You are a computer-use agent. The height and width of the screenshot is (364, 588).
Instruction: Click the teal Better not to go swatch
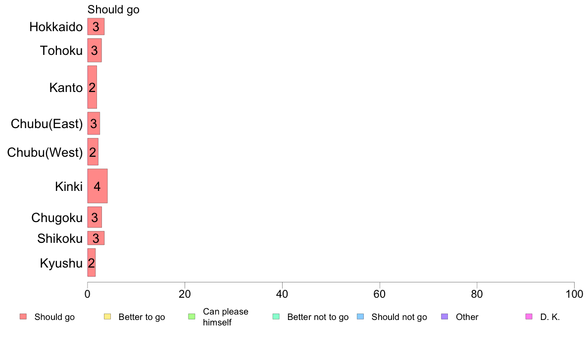[x=276, y=317]
